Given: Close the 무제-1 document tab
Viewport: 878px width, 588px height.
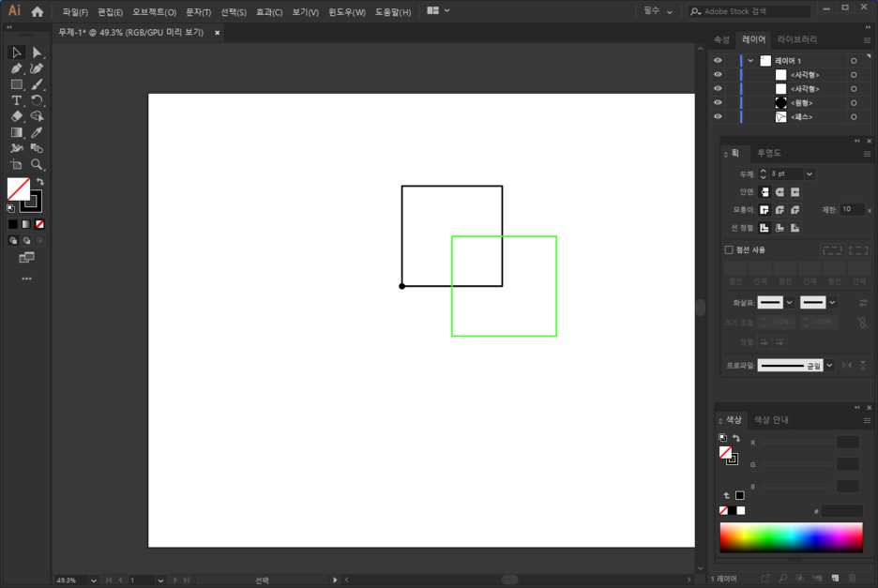Looking at the screenshot, I should coord(218,33).
